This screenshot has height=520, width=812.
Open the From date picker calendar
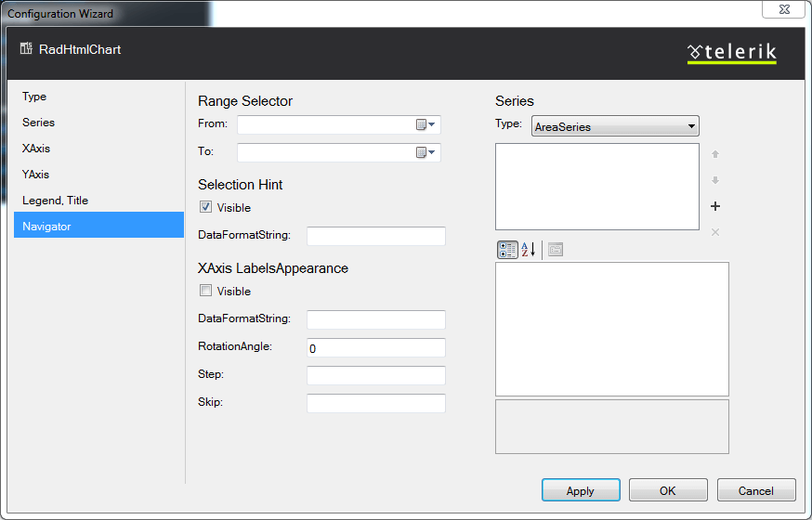tap(426, 124)
